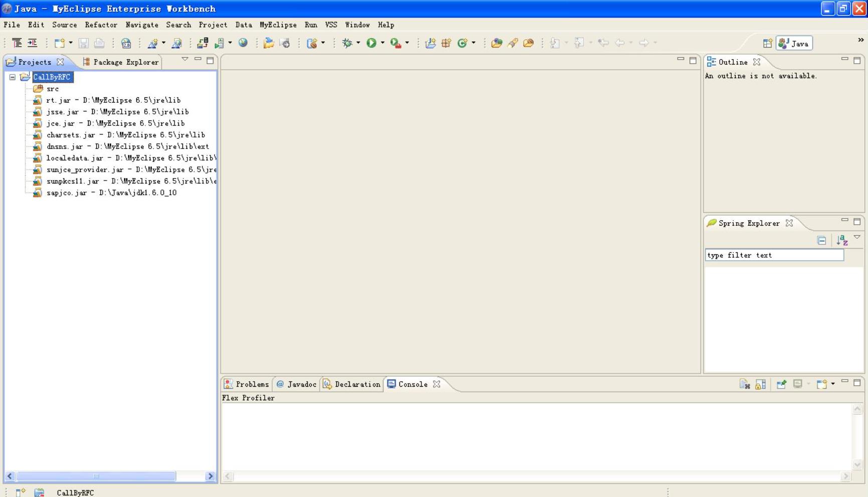The image size is (868, 497).
Task: Collapse the CallByRFC project tree node
Action: pyautogui.click(x=13, y=77)
